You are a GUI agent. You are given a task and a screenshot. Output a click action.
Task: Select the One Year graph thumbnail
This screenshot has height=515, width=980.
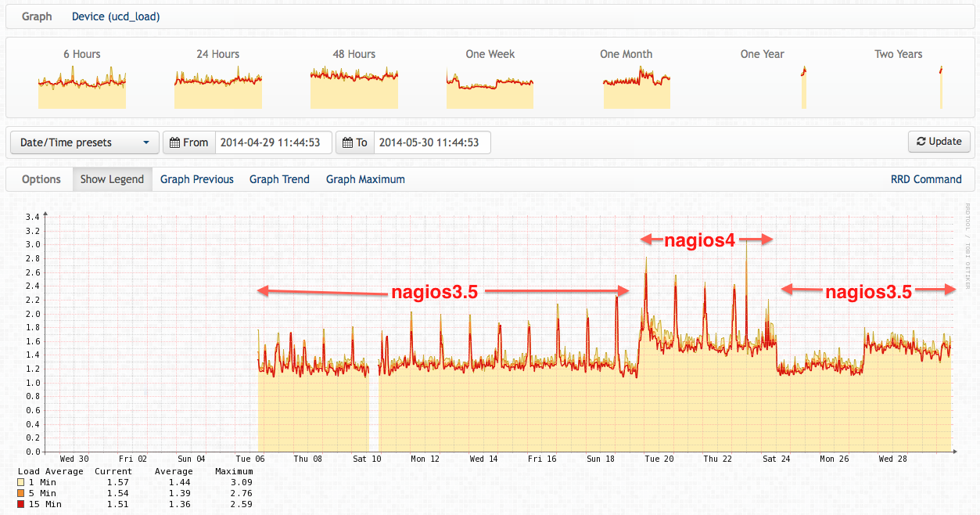(x=803, y=87)
